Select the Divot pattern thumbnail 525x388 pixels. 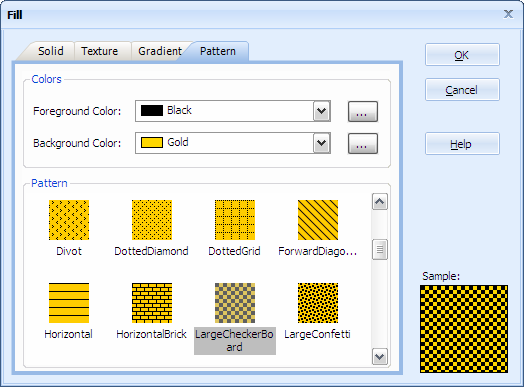pos(69,220)
